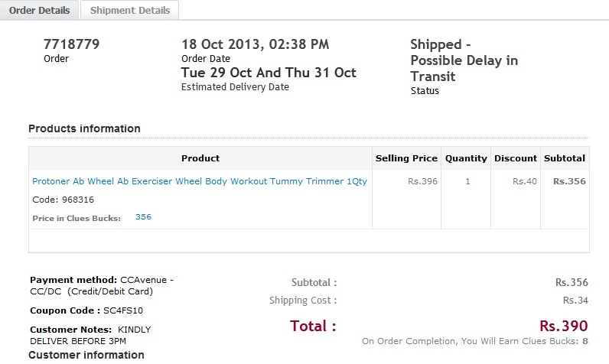This screenshot has width=609, height=364.
Task: Click the Customer information heading
Action: [x=86, y=355]
